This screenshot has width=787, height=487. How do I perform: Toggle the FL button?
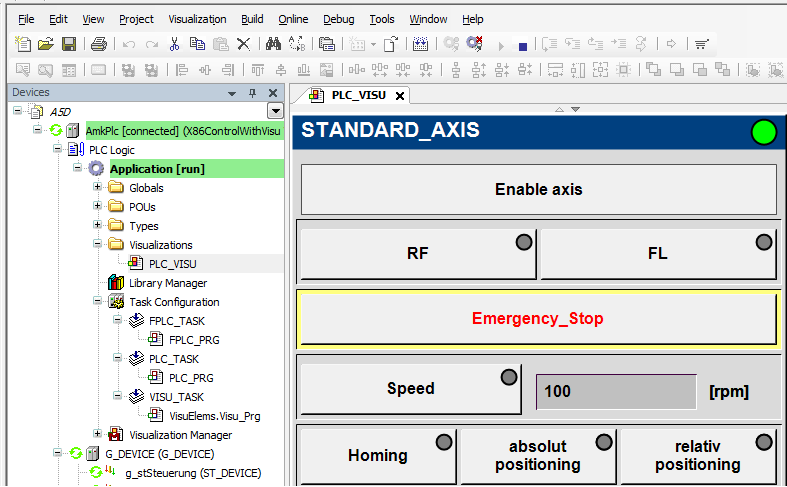(658, 254)
